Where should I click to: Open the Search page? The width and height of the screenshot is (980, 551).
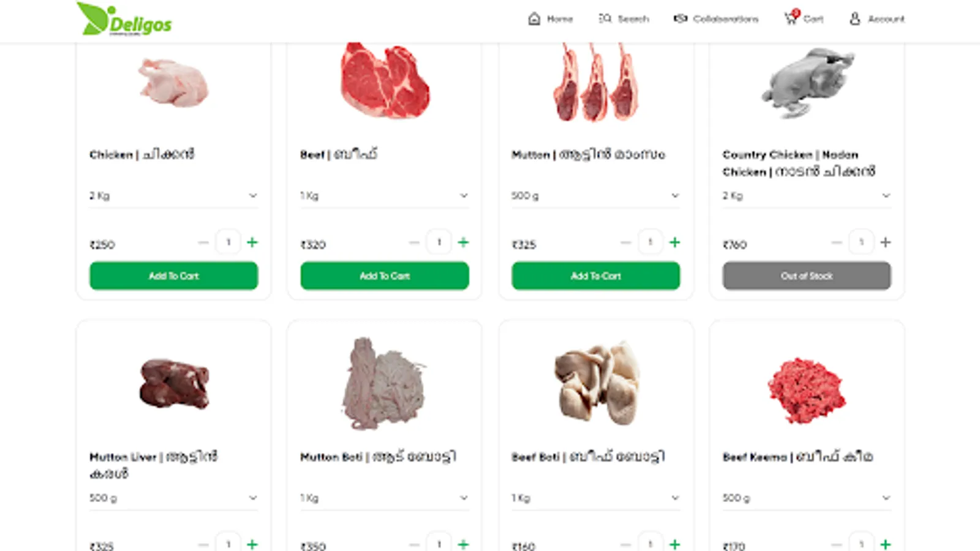[624, 19]
